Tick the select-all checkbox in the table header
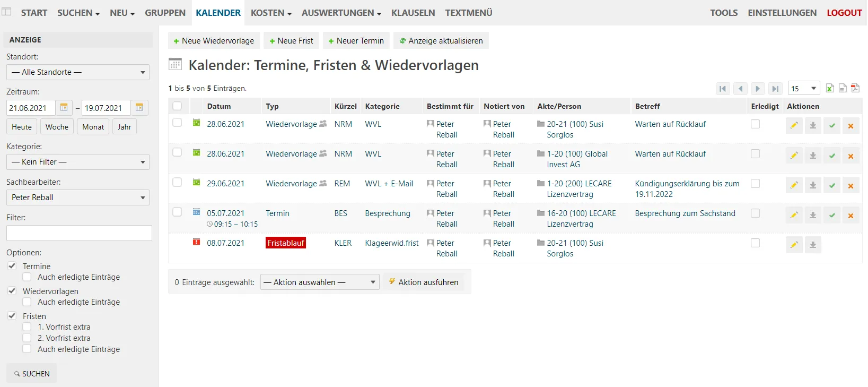The height and width of the screenshot is (387, 868). coord(177,106)
